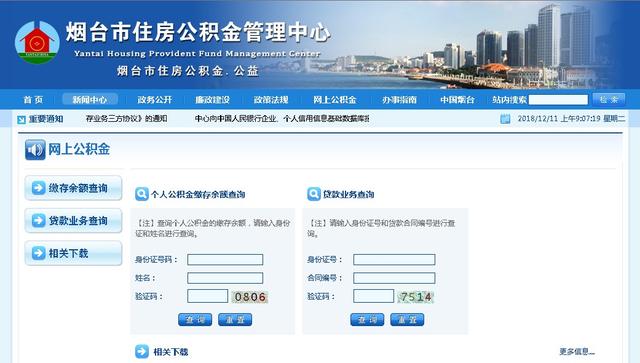
Task: Refresh the 0806 captcha image
Action: [x=250, y=297]
